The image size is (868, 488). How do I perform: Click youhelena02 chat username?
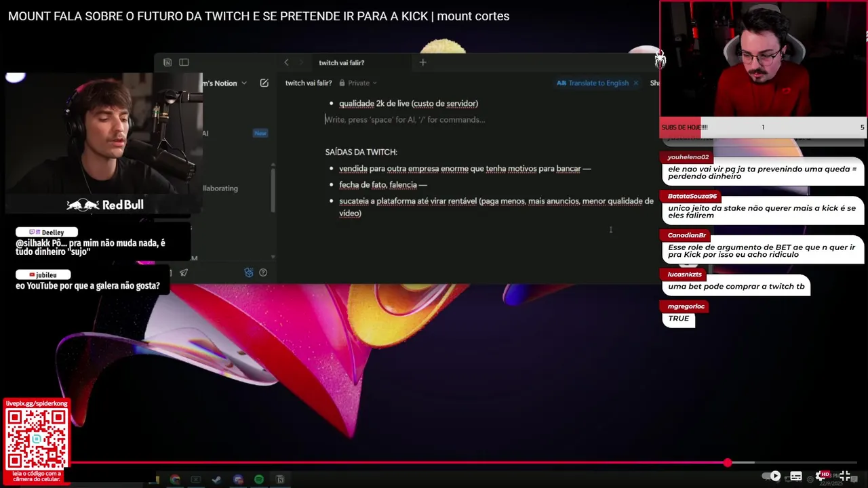[688, 157]
